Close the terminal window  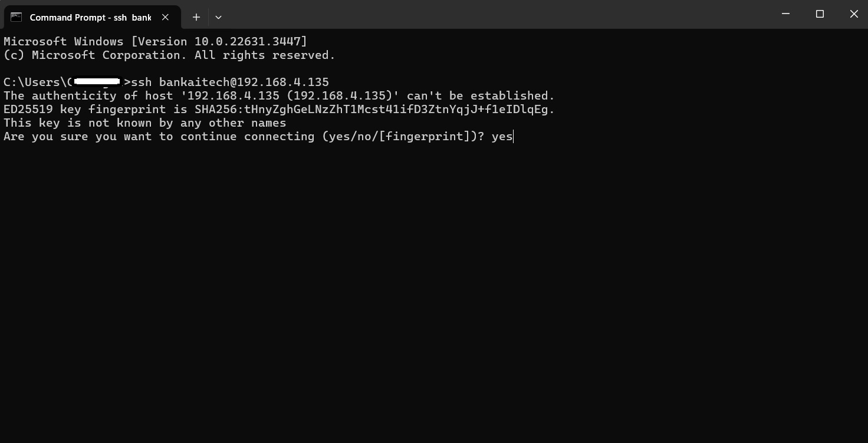click(x=854, y=14)
